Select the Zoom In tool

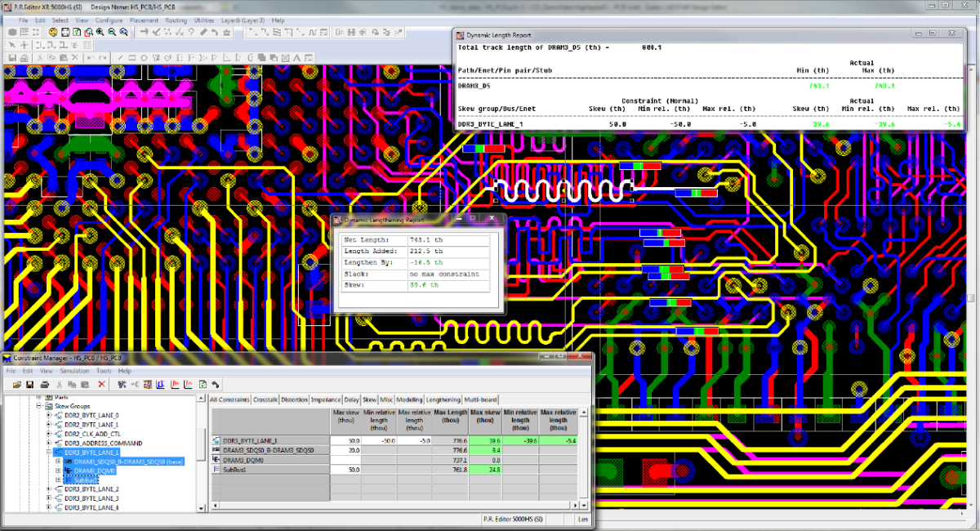99,31
